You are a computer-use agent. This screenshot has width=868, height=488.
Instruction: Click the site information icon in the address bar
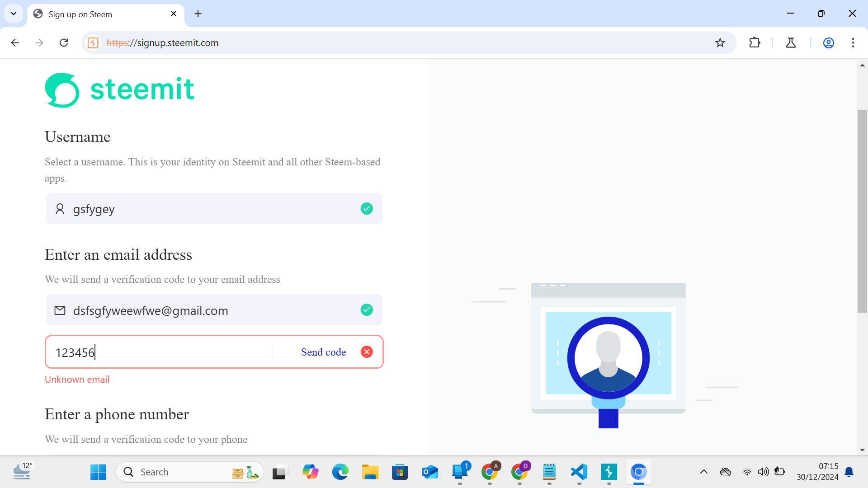[93, 42]
